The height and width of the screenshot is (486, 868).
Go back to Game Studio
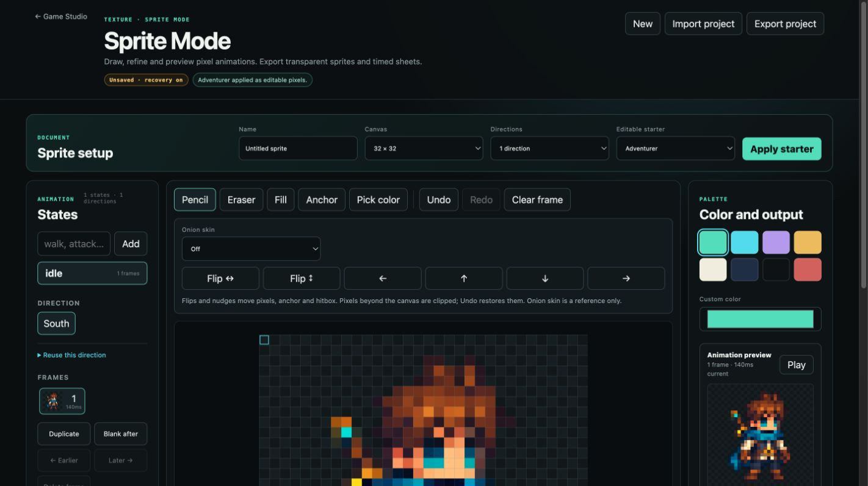(x=61, y=16)
